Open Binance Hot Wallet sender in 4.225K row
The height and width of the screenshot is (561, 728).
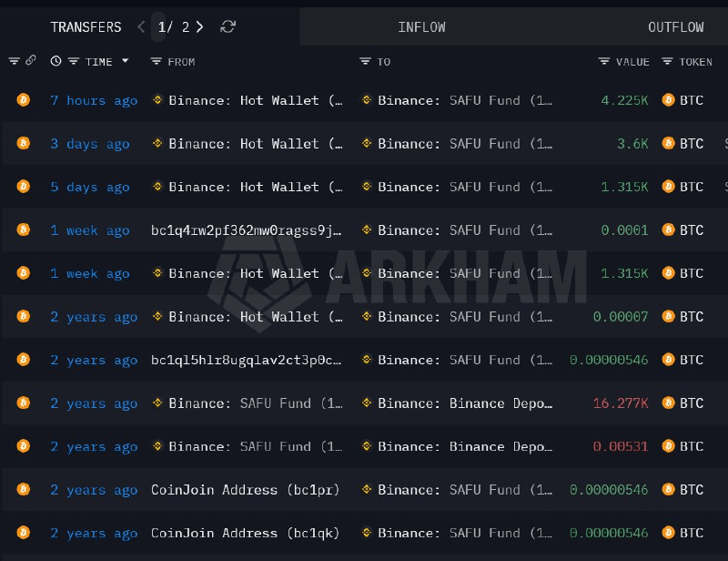point(256,100)
